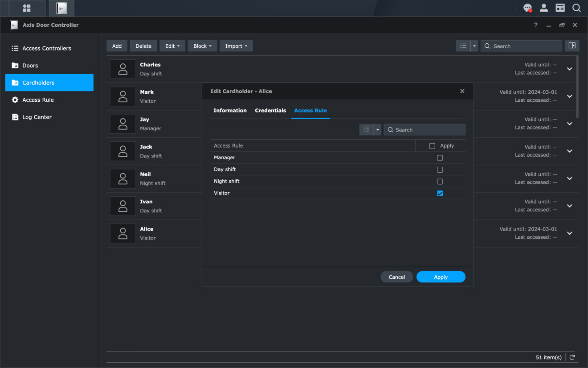Expand Charles cardholder details chevron
Image resolution: width=588 pixels, height=368 pixels.
point(569,69)
